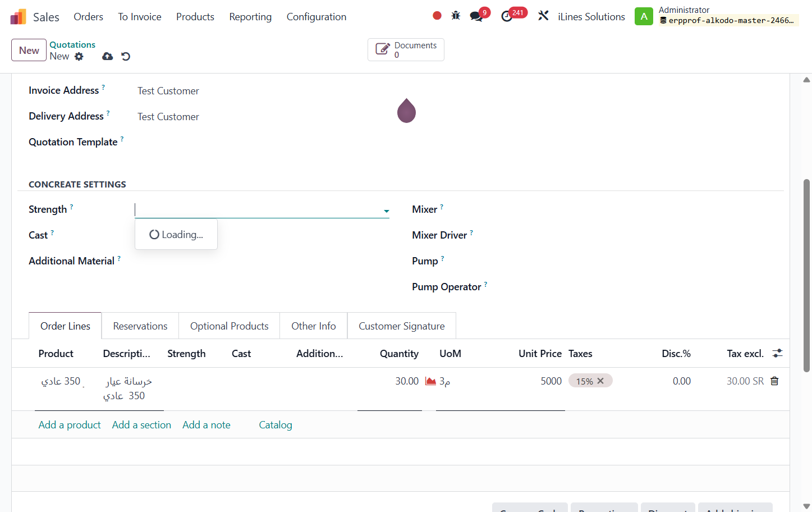812x512 pixels.
Task: Click the quantity cell 30.00
Action: point(407,381)
